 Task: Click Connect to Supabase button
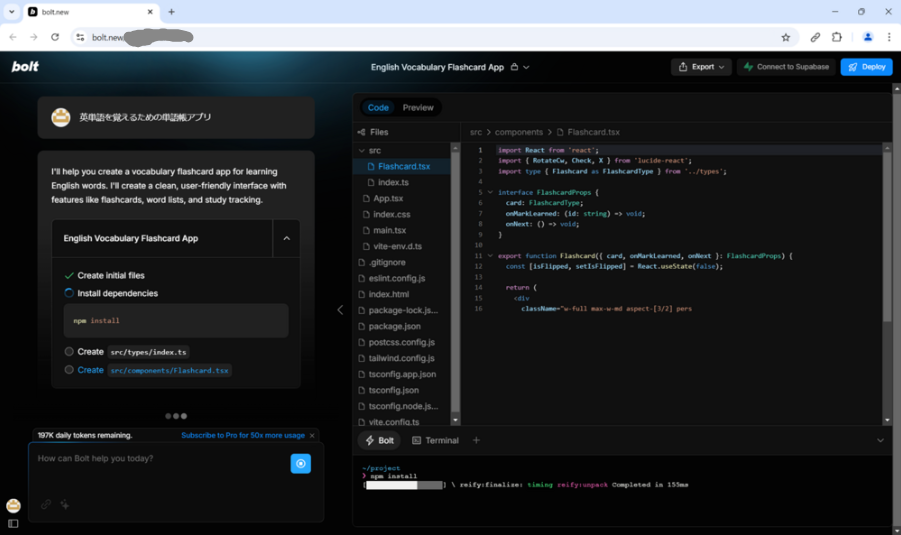(786, 67)
